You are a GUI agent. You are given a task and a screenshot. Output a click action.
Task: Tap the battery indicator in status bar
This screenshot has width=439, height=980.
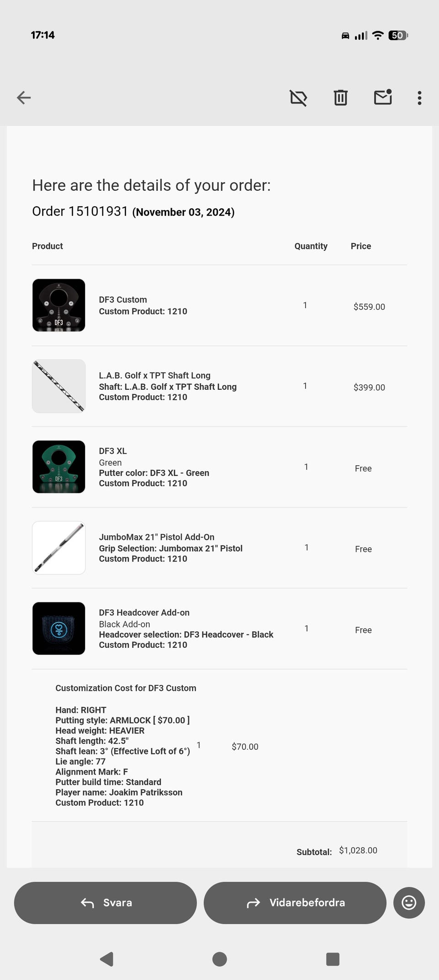398,35
